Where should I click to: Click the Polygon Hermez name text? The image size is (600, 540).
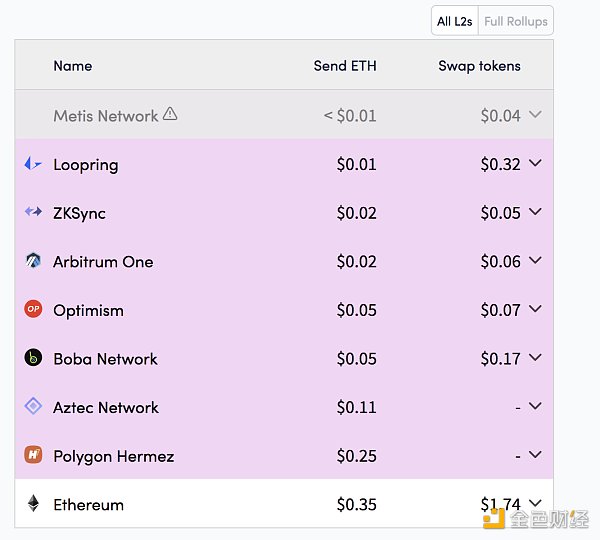[113, 456]
